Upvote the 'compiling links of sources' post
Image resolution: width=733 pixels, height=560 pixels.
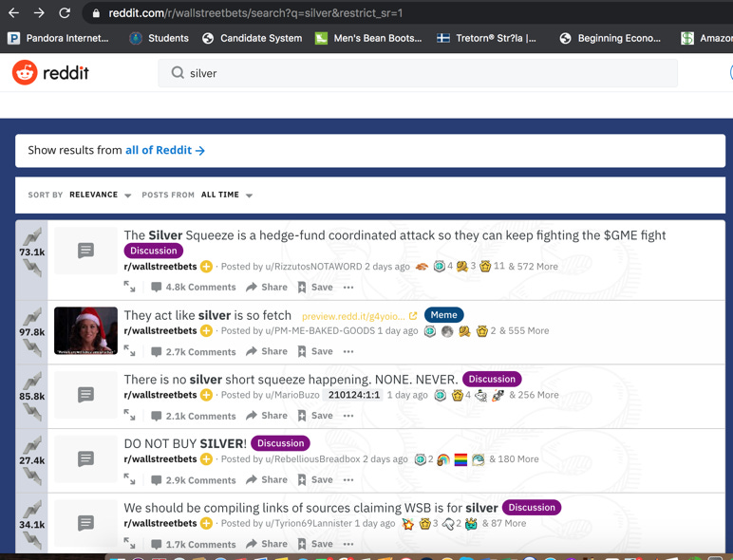click(32, 509)
